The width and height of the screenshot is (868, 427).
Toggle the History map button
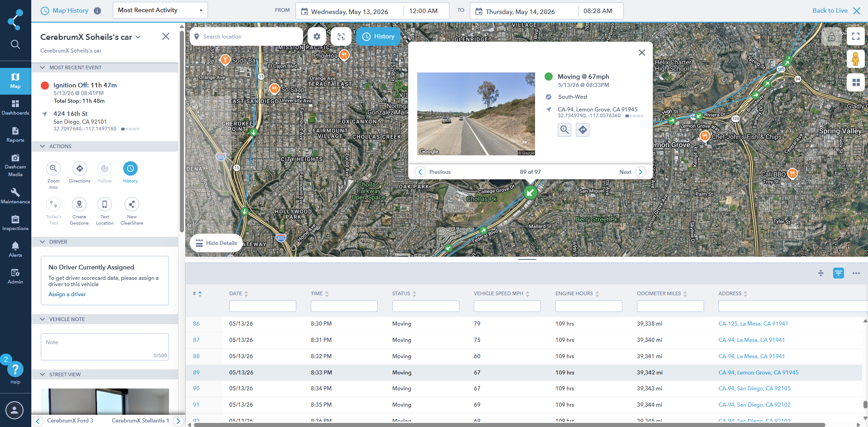[x=379, y=36]
